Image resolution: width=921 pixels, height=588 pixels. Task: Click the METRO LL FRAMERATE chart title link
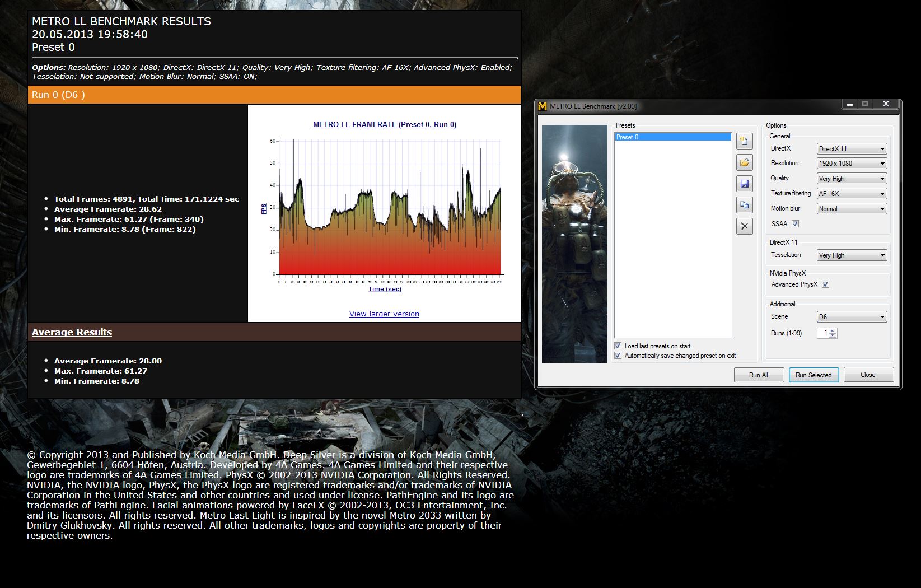(x=385, y=125)
